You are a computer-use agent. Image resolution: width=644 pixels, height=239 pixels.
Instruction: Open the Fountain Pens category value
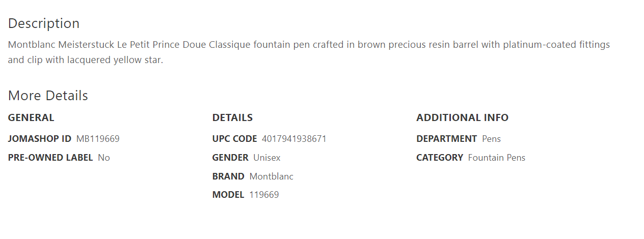click(x=497, y=158)
